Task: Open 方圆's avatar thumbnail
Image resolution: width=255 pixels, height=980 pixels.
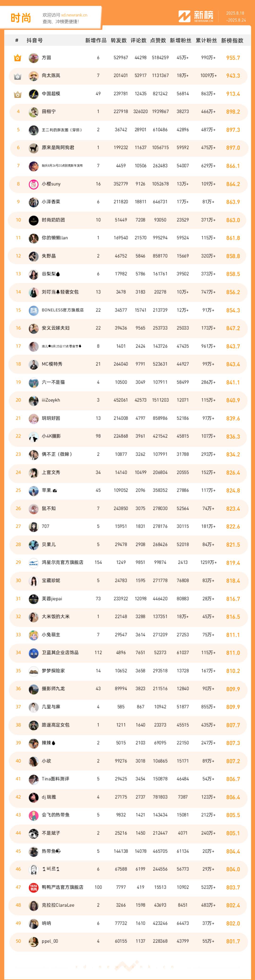Action: [x=34, y=58]
